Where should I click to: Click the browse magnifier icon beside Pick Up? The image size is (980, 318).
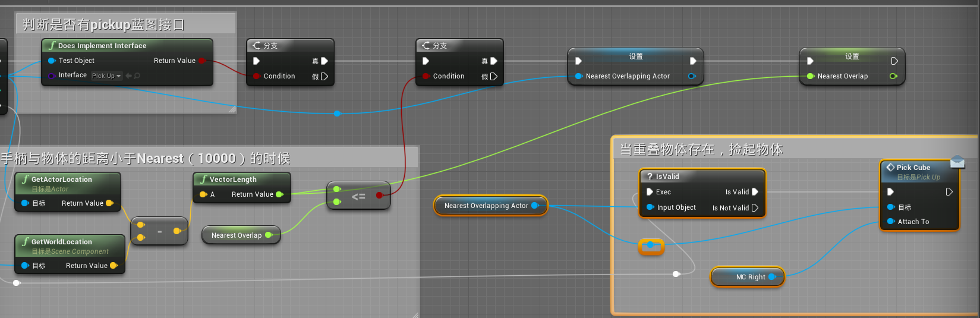(137, 75)
